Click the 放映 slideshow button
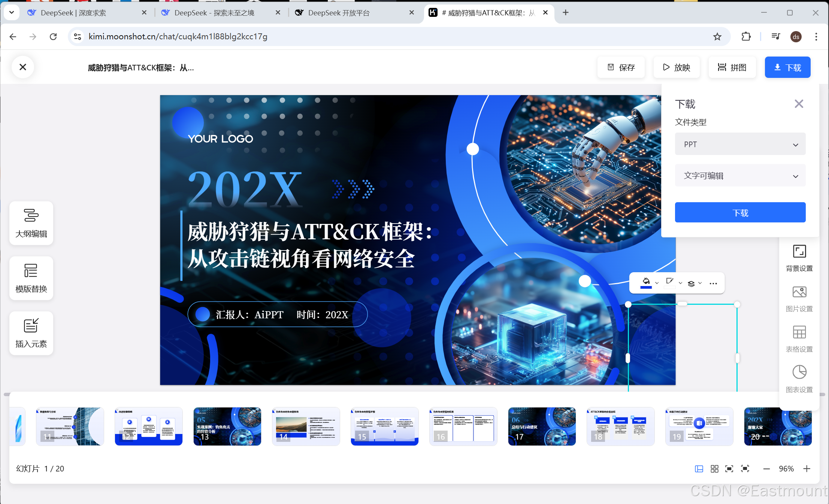 [677, 67]
